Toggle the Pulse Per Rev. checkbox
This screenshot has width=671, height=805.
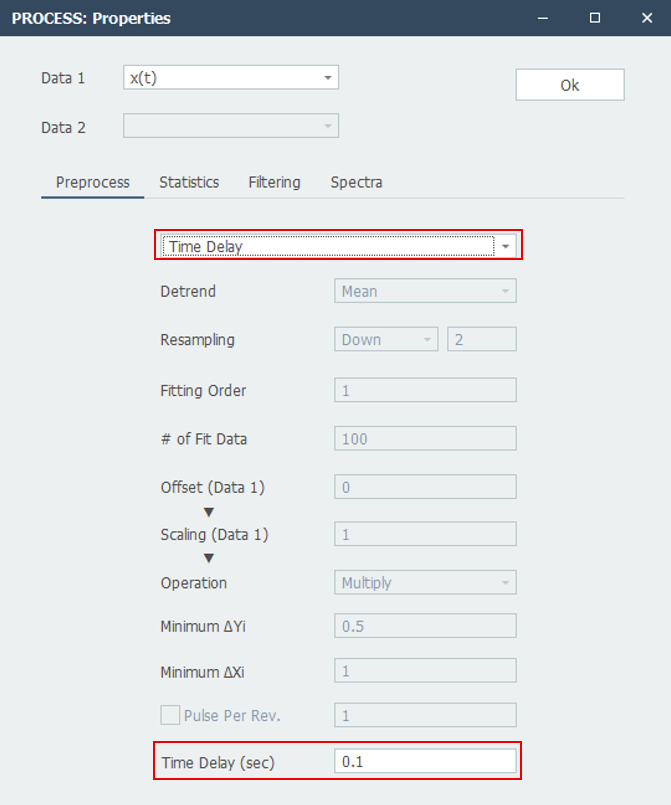coord(170,715)
